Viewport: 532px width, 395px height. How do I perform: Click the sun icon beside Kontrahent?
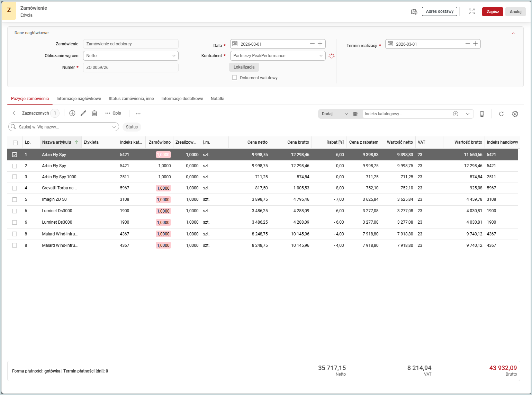[x=332, y=56]
